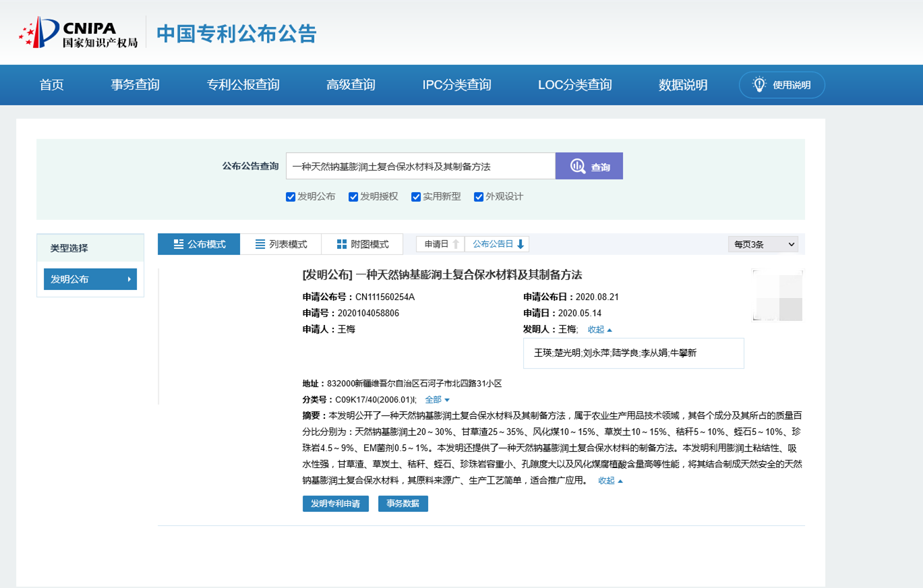
Task: Select 发明公布 under 类型选择
Action: [90, 279]
